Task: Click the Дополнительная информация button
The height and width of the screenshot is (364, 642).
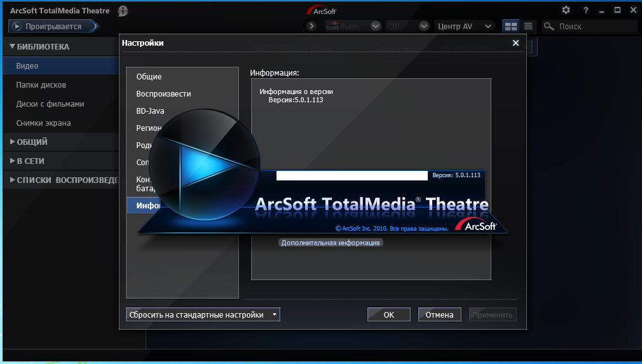Action: [x=331, y=243]
